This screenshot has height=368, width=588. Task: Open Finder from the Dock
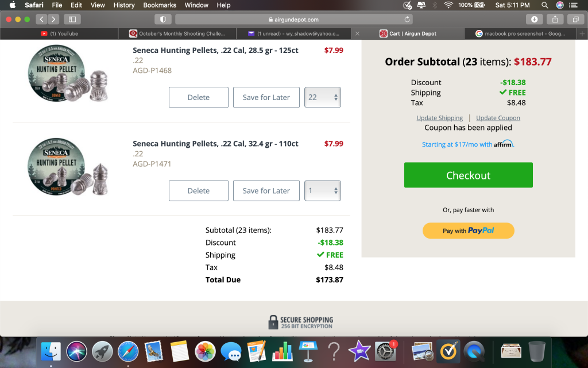pyautogui.click(x=51, y=351)
